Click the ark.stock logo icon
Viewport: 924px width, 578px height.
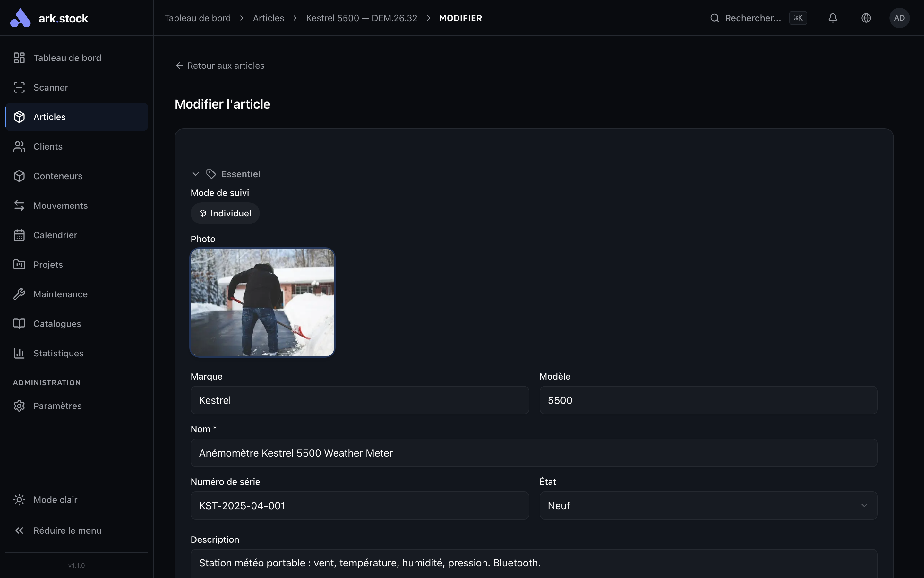pyautogui.click(x=20, y=18)
